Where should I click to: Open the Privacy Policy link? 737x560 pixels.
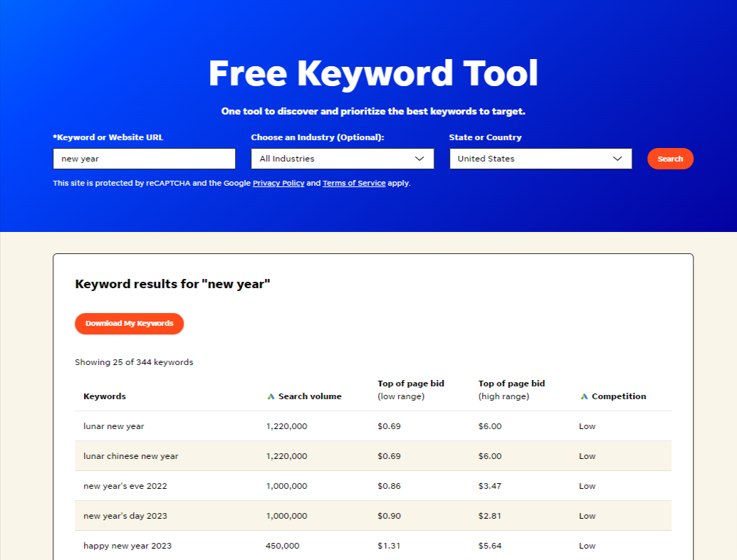(278, 183)
